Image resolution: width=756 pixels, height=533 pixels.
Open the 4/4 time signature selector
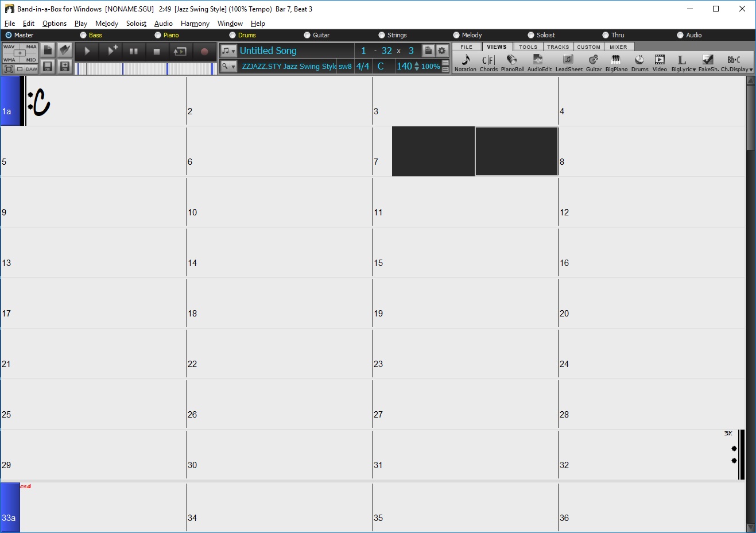[x=363, y=67]
